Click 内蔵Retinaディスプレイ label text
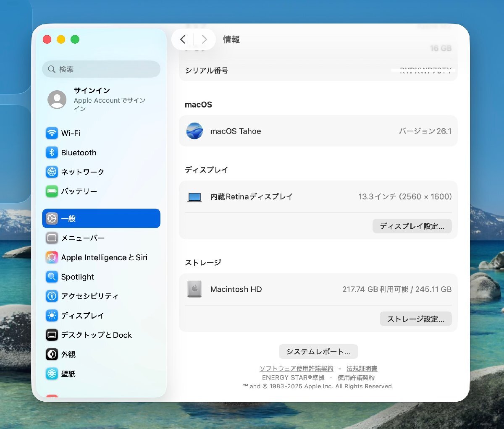Screen dimensions: 504x429 pos(252,196)
